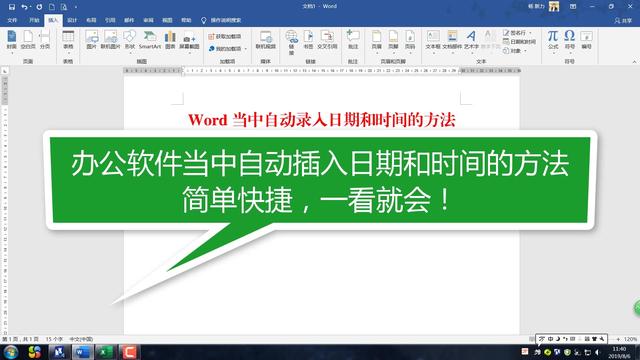Insert online video (联机视频)
This screenshot has height=360, width=640.
click(x=266, y=40)
